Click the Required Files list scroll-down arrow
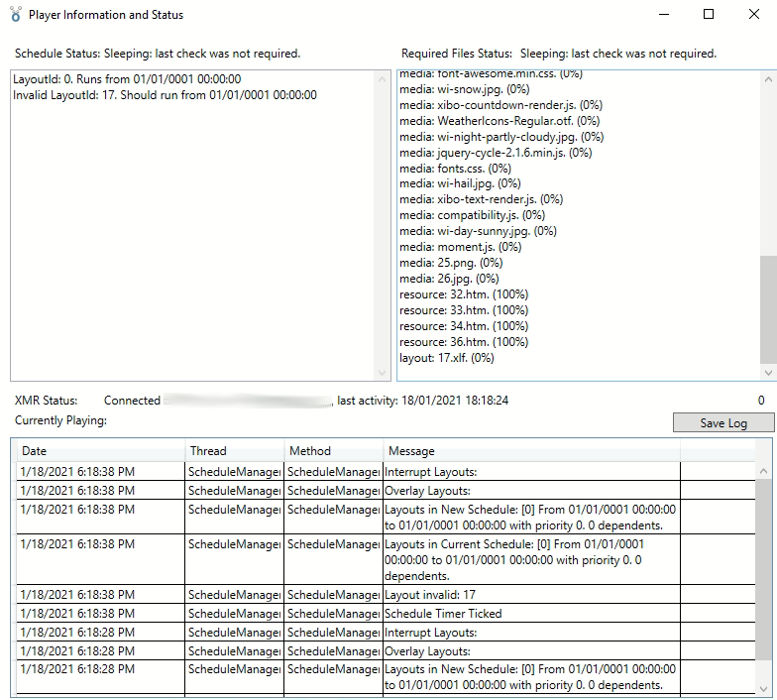 (768, 373)
